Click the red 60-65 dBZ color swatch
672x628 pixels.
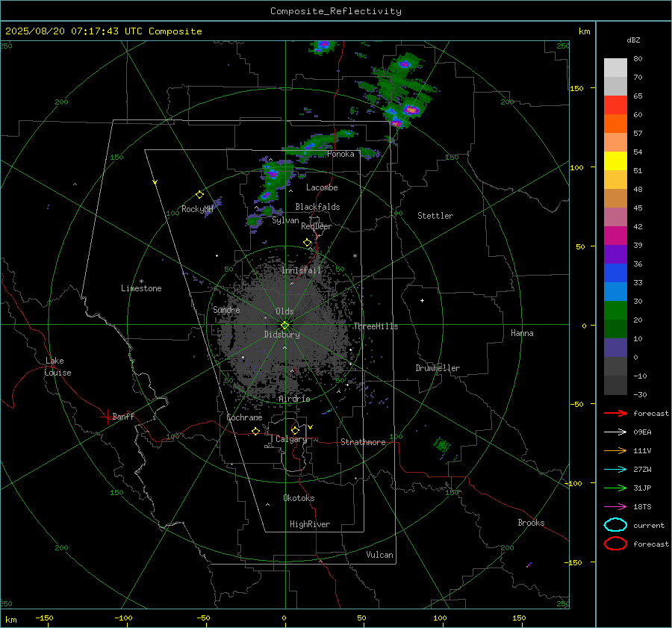[615, 105]
